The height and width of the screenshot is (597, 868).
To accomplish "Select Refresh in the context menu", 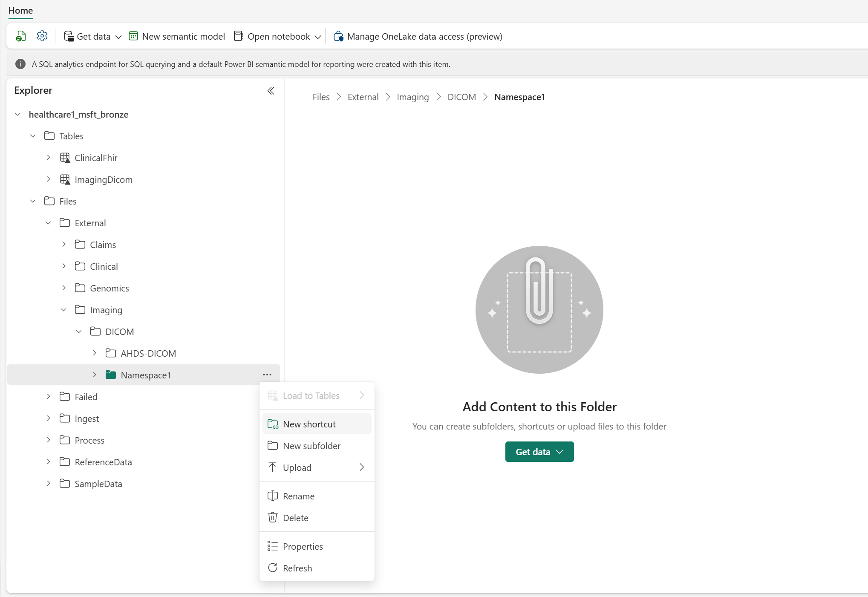I will point(317,568).
